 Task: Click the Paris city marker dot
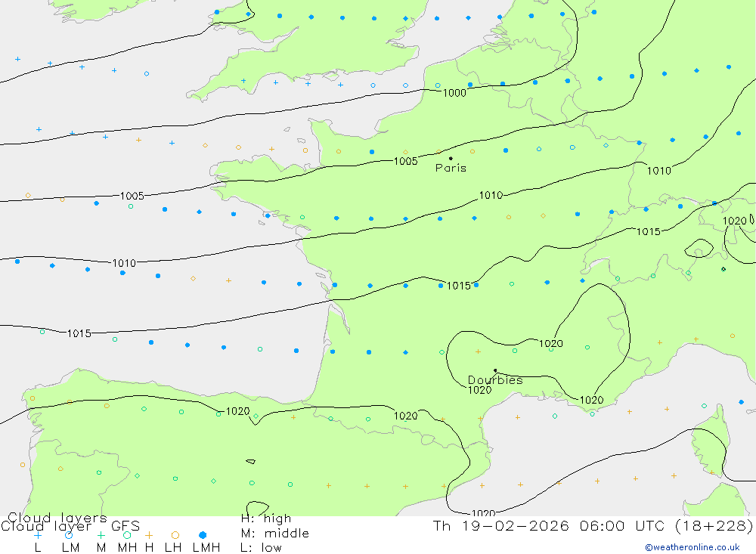pos(451,158)
